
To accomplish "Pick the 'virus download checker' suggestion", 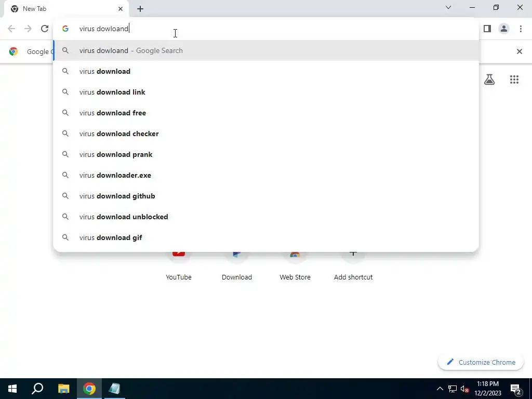I will pos(266,134).
